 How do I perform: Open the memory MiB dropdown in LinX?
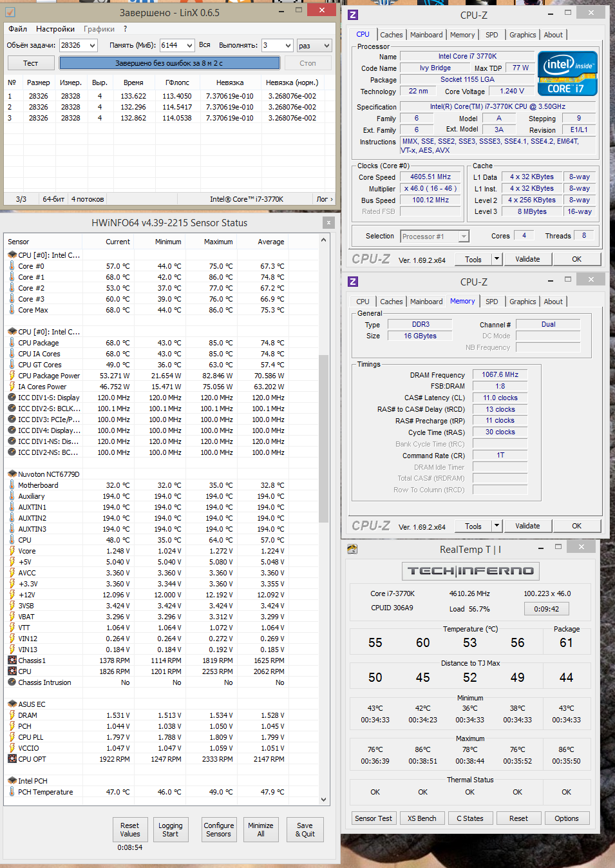(x=189, y=45)
